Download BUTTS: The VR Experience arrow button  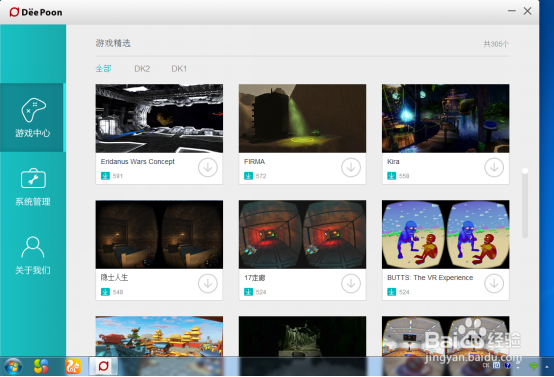494,283
